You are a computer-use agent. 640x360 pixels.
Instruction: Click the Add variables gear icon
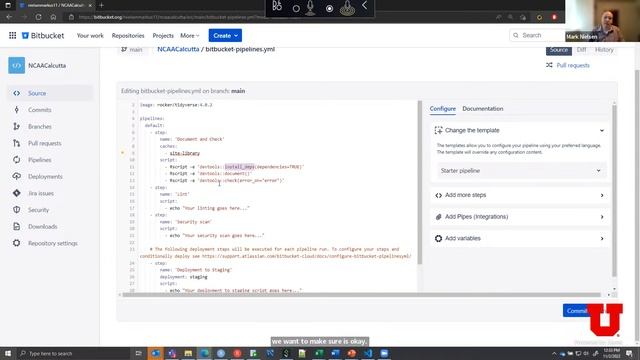click(438, 239)
